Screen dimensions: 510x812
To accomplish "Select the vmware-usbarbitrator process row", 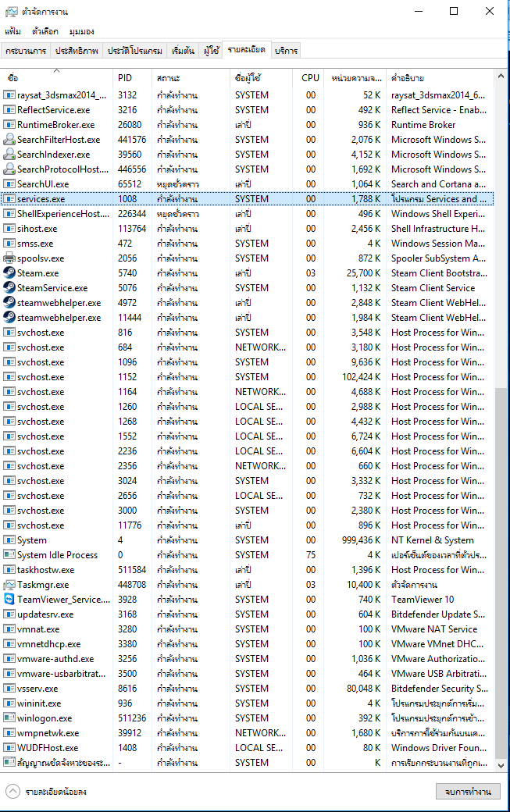I will click(247, 674).
